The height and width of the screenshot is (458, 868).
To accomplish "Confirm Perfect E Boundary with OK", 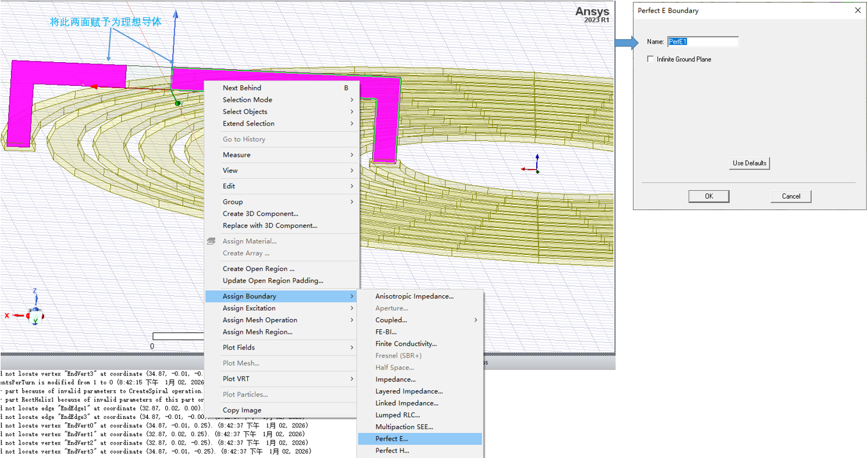I will [708, 196].
